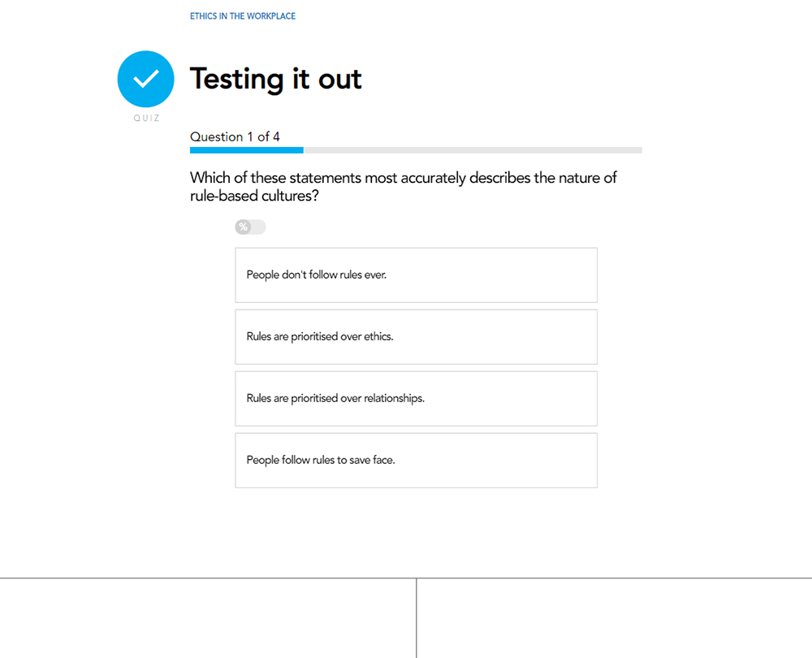Click the "QUIZ" label under the badge
The image size is (812, 658).
pyautogui.click(x=146, y=119)
